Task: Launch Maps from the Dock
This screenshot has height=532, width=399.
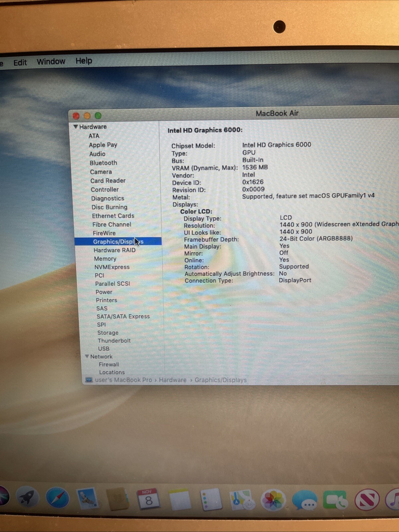Action: click(x=242, y=500)
